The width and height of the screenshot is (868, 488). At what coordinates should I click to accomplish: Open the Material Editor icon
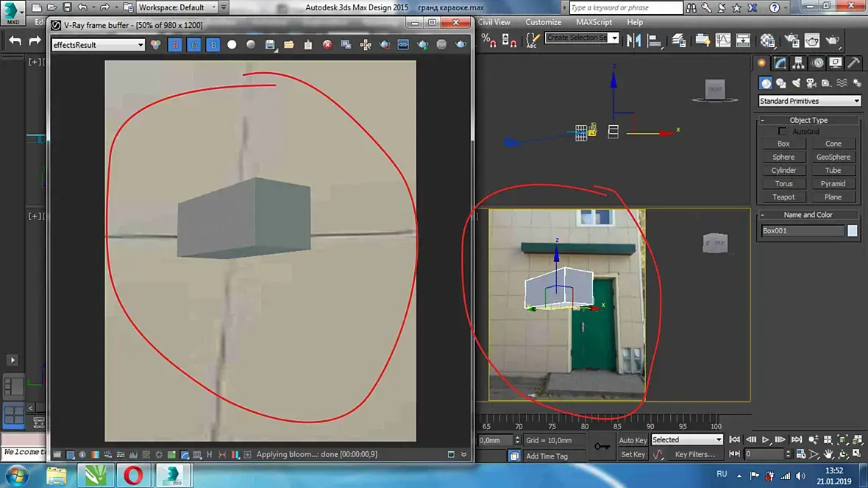click(x=767, y=40)
